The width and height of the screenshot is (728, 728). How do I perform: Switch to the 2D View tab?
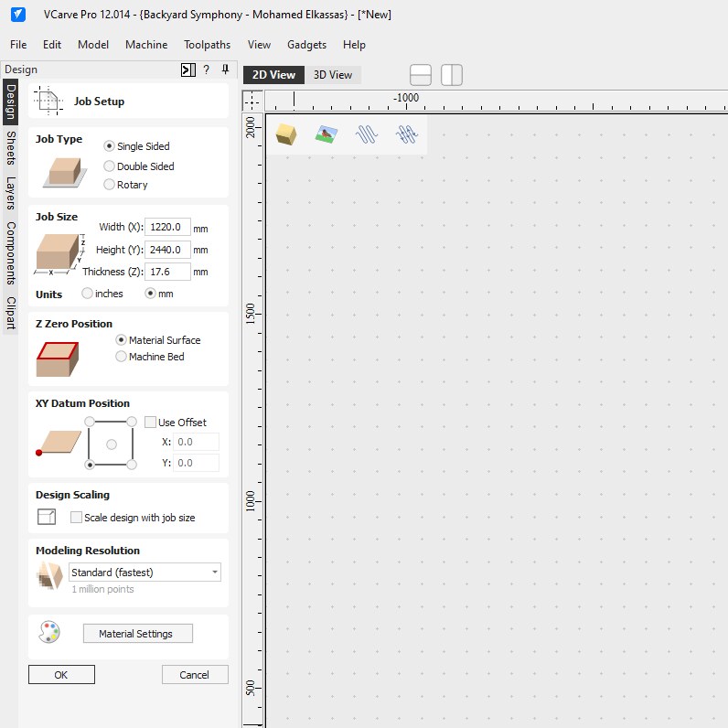tap(274, 75)
